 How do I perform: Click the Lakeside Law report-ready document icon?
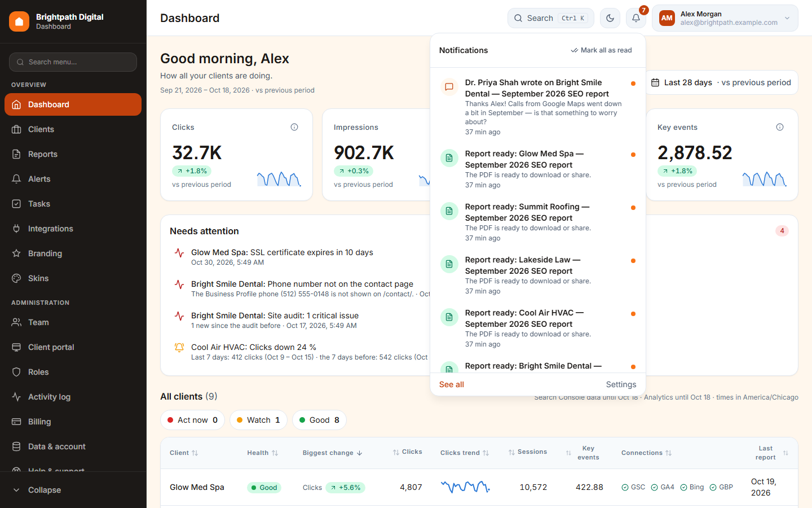449,264
